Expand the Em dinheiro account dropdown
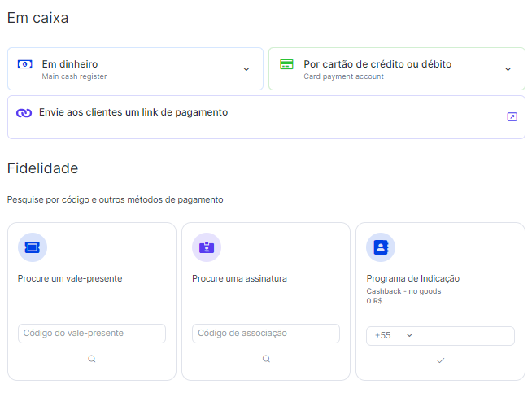 coord(246,69)
